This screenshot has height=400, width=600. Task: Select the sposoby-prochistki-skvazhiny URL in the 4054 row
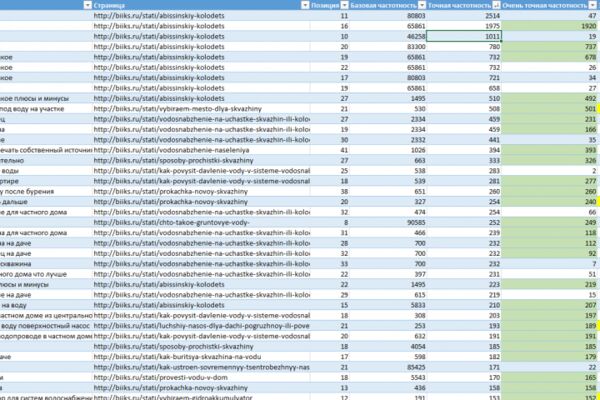pos(201,346)
